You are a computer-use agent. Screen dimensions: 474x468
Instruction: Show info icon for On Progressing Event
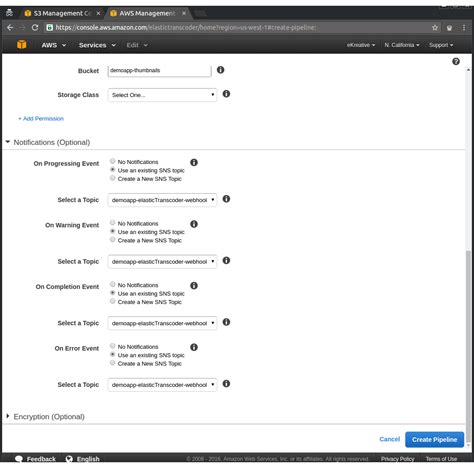194,162
